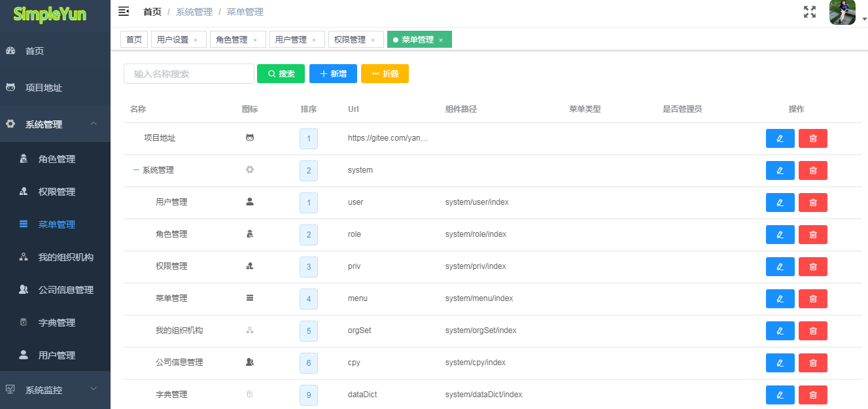Select 菜单管理 in the sidebar
This screenshot has width=868, height=409.
(55, 224)
